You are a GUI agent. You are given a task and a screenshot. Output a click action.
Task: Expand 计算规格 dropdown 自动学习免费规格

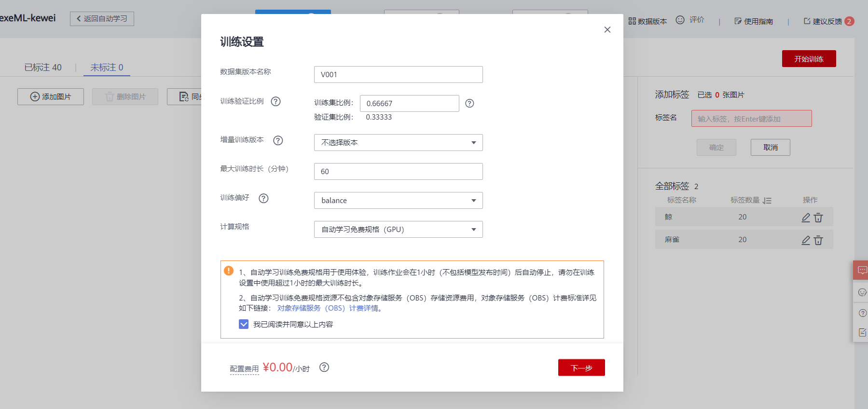click(398, 229)
